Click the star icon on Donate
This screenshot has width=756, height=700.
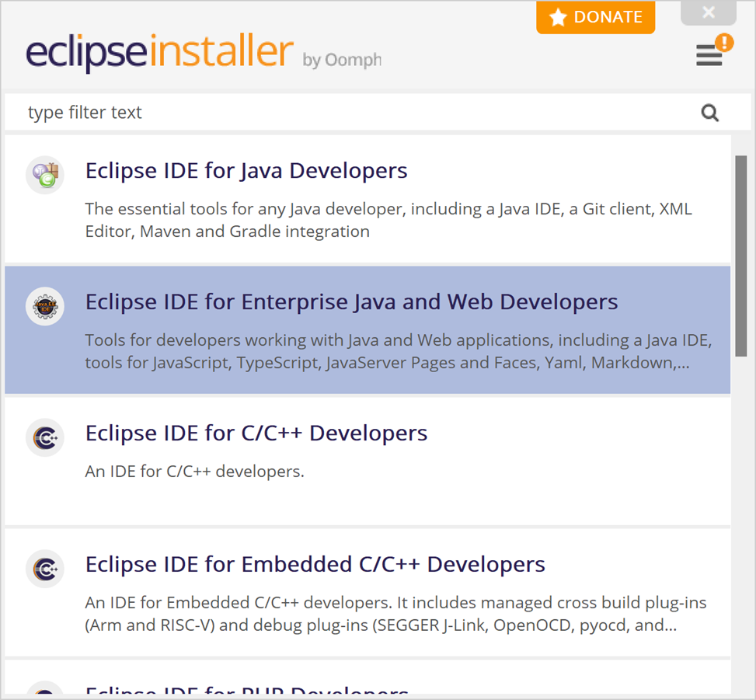[x=558, y=17]
